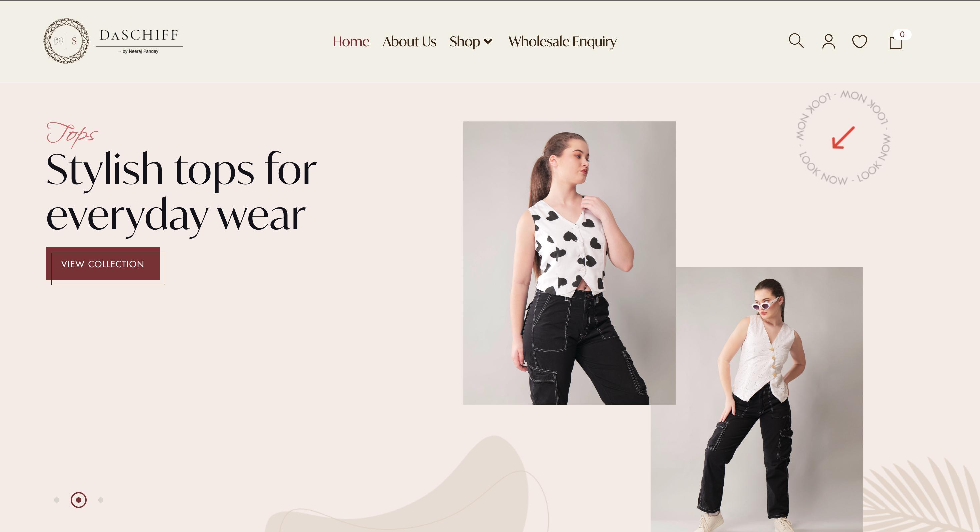Screen dimensions: 980x532
Task: Open the About Us page
Action: pyautogui.click(x=409, y=41)
